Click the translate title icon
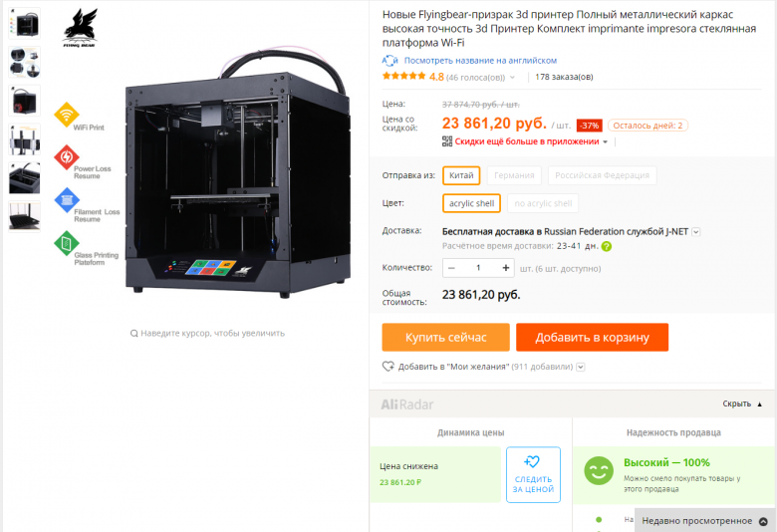The width and height of the screenshot is (777, 532). pos(389,61)
